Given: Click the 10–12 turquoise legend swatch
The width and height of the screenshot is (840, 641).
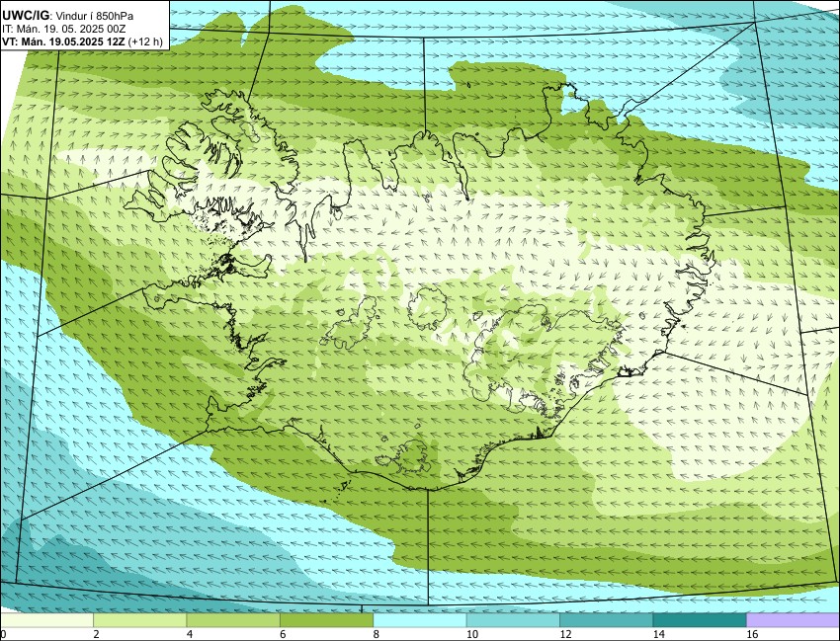Looking at the screenshot, I should (x=513, y=620).
